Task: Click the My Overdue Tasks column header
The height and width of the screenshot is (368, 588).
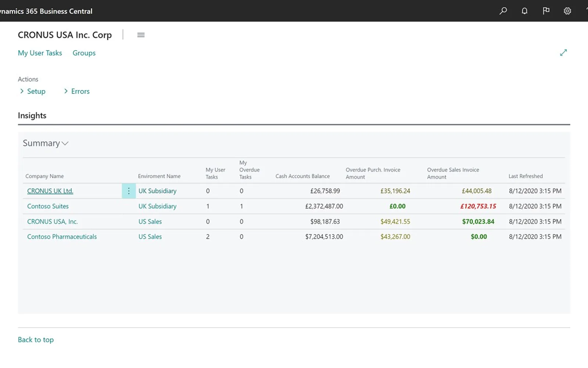Action: coord(250,170)
